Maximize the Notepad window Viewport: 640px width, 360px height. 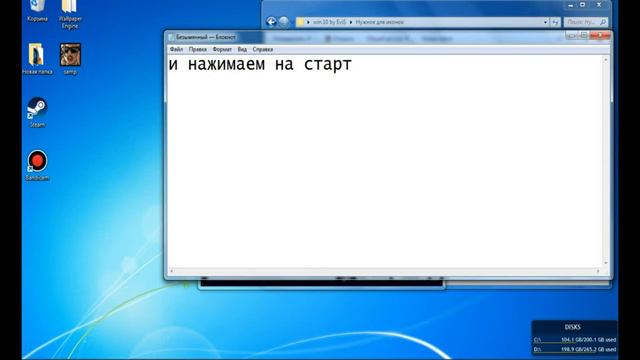coord(584,36)
